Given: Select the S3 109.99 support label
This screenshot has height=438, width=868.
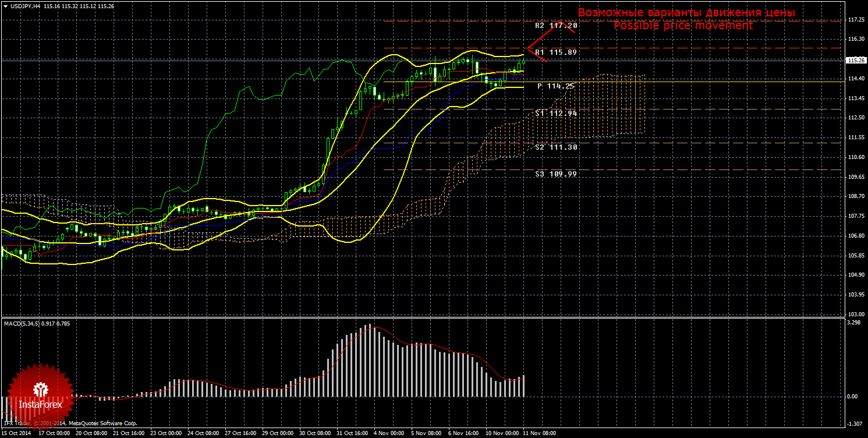Looking at the screenshot, I should pyautogui.click(x=556, y=174).
